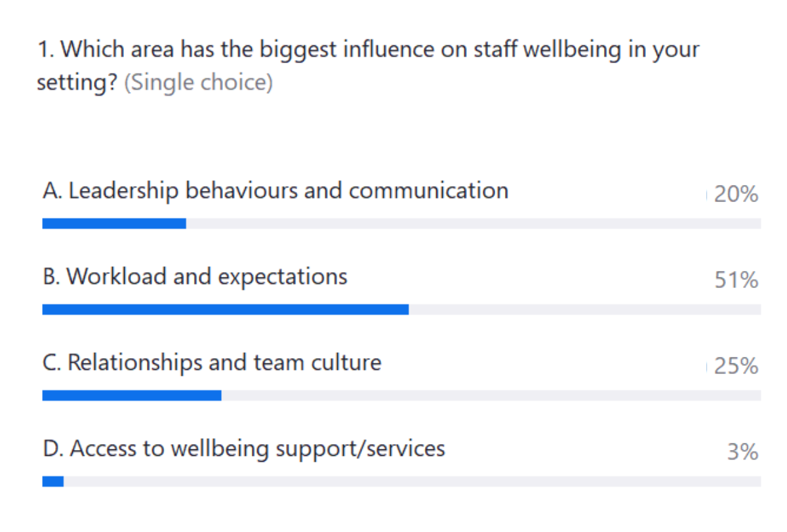Click the blue filled bar under option C
The width and height of the screenshot is (787, 532).
pos(132,396)
